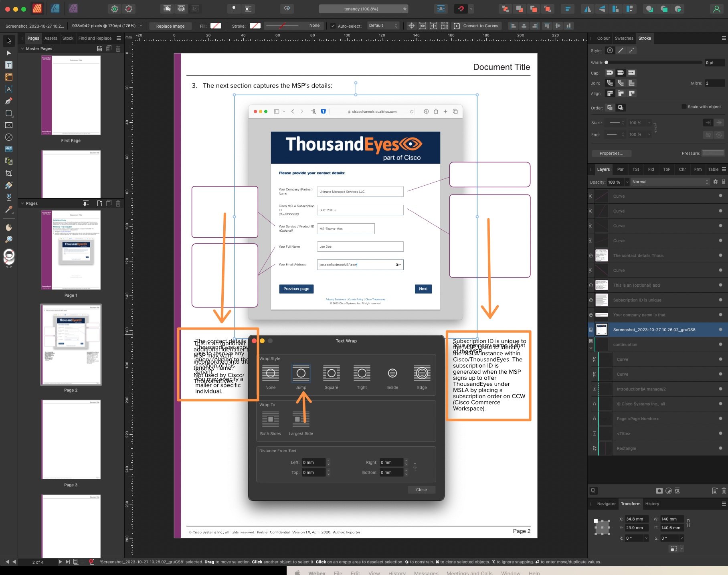
Task: Switch to Assets tab
Action: click(x=51, y=38)
